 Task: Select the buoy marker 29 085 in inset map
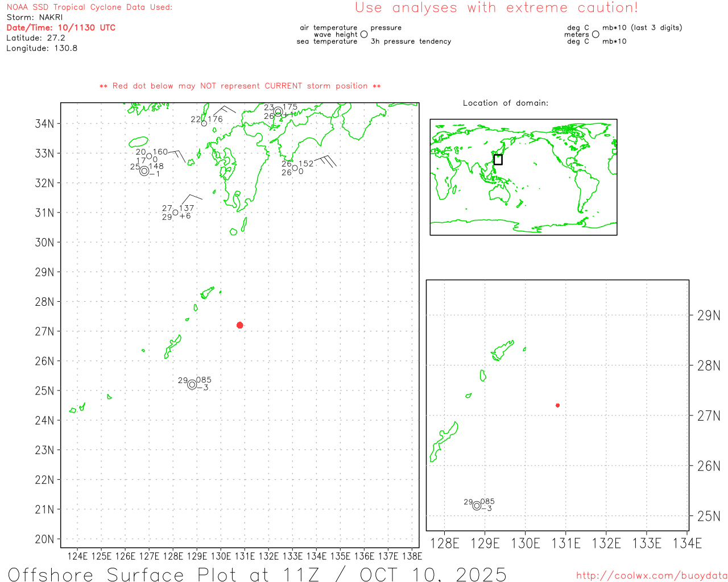click(x=477, y=506)
